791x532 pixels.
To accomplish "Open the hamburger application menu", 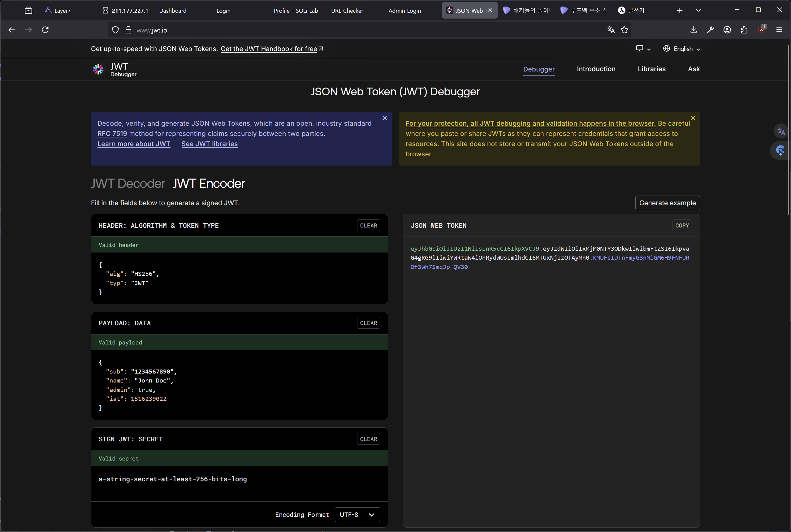I will click(779, 30).
